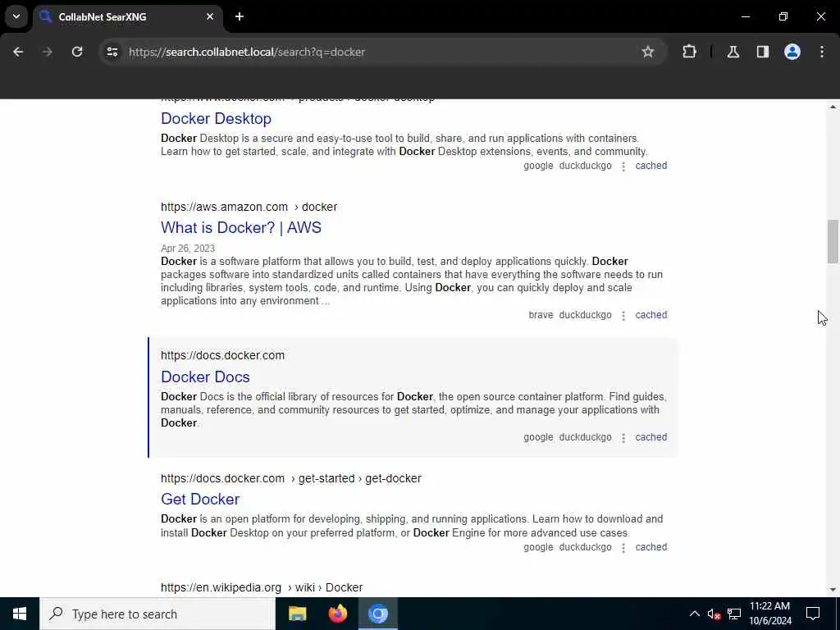Click 'google' engine label on Docker Docs result
The width and height of the screenshot is (840, 630).
click(x=538, y=437)
